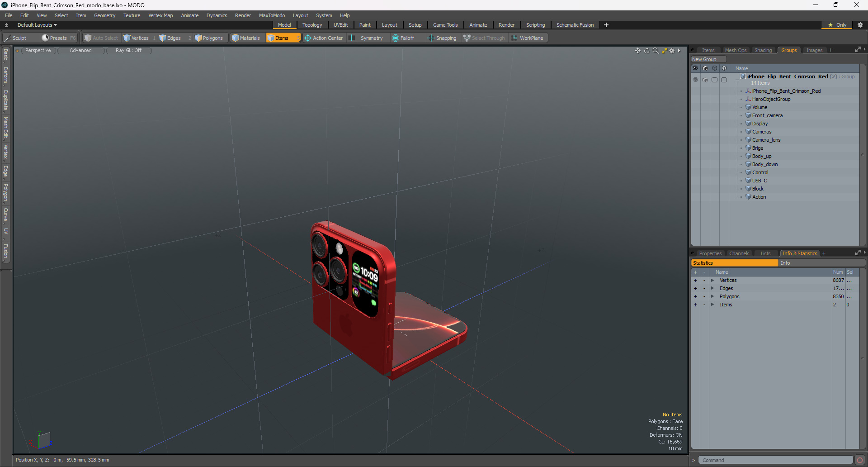Click the Command input field
Viewport: 868px width, 467px height.
tap(776, 460)
